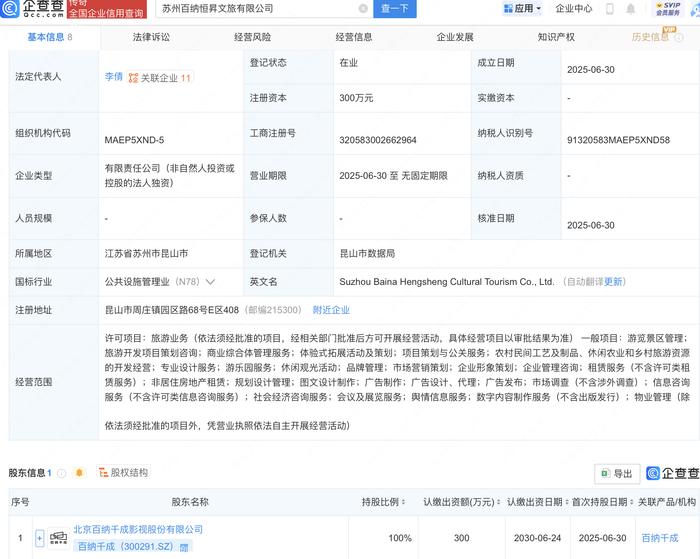Click the 导出 export button
Image resolution: width=700 pixels, height=559 pixels.
click(617, 474)
